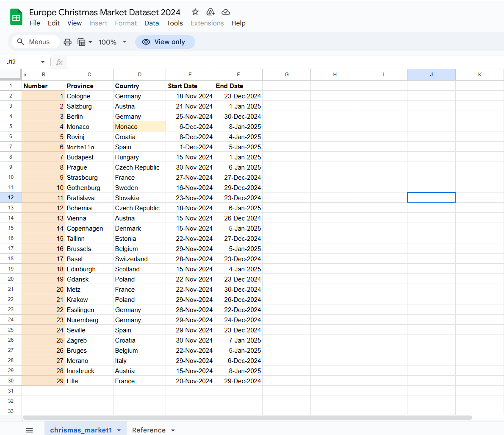This screenshot has width=504, height=435.
Task: Star this spreadsheet document
Action: pos(195,12)
